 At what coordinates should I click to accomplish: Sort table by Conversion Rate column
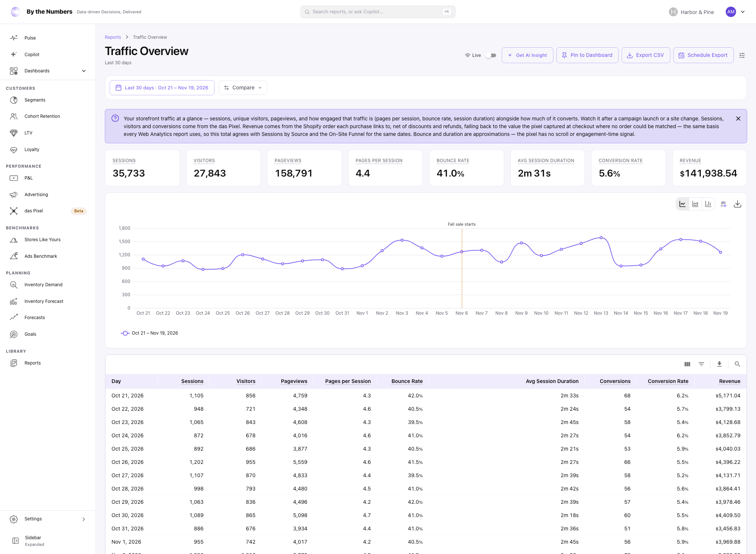(668, 381)
